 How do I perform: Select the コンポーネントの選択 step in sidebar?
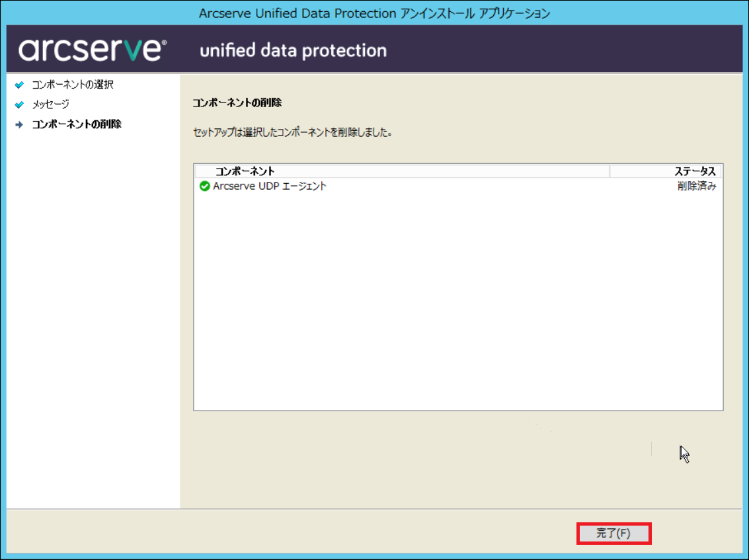[x=73, y=85]
